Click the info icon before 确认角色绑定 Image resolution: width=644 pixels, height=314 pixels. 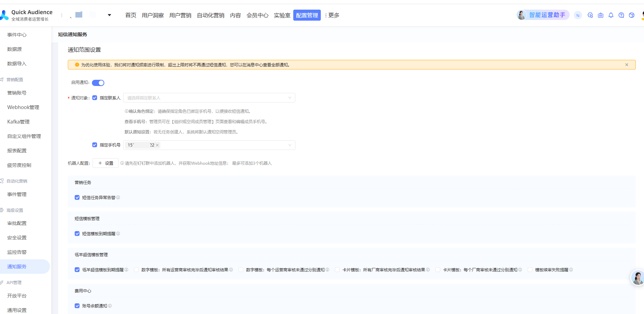(x=126, y=111)
